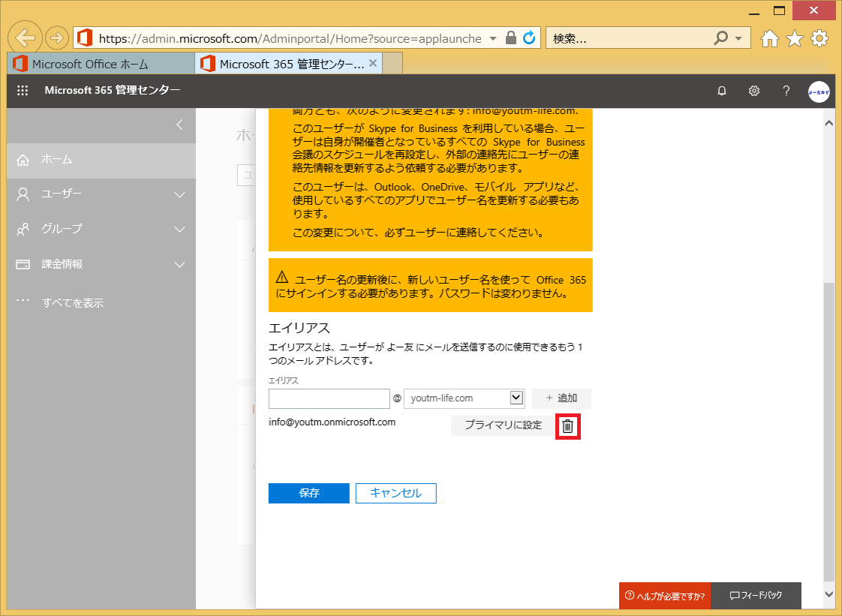Click the ellipsis icon beside すべてを表示

click(23, 300)
